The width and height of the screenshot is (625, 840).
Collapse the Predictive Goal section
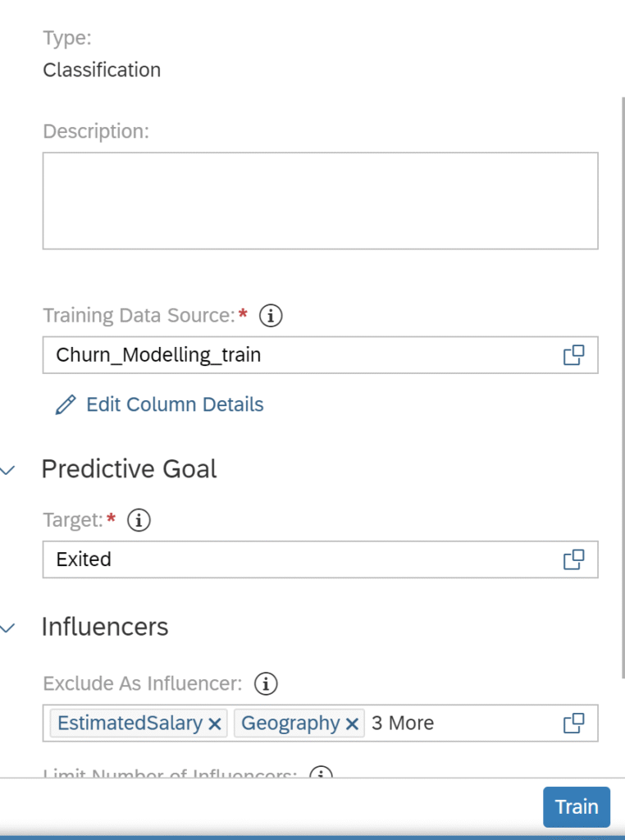click(x=7, y=470)
